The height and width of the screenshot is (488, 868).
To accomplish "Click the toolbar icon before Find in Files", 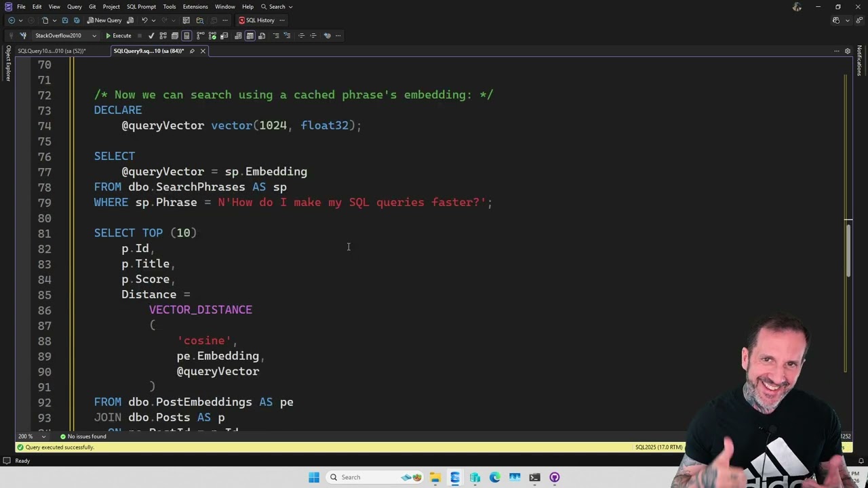I will (186, 20).
